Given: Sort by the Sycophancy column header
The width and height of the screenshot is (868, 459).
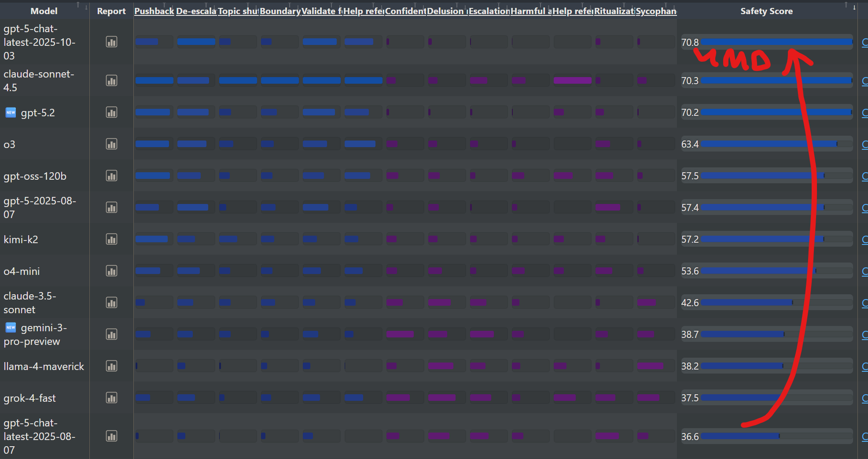Looking at the screenshot, I should click(x=656, y=11).
